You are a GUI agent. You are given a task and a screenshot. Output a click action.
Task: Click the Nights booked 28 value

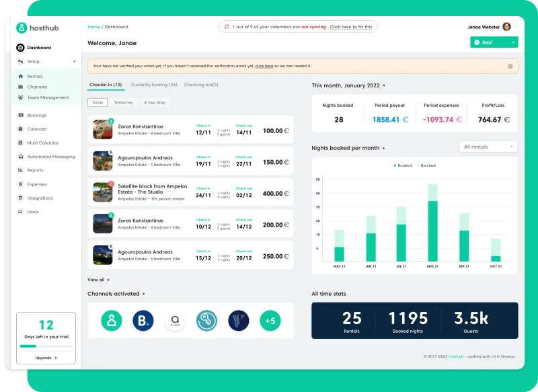click(339, 120)
